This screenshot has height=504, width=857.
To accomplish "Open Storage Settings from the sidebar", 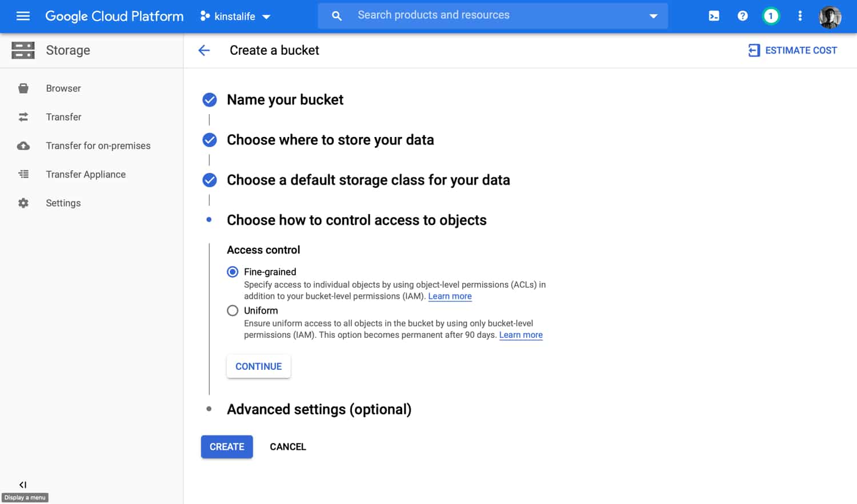I will pyautogui.click(x=63, y=203).
